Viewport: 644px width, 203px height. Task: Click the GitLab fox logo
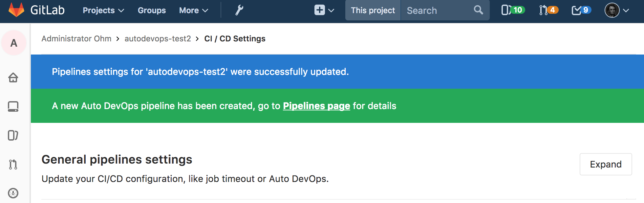(x=16, y=10)
